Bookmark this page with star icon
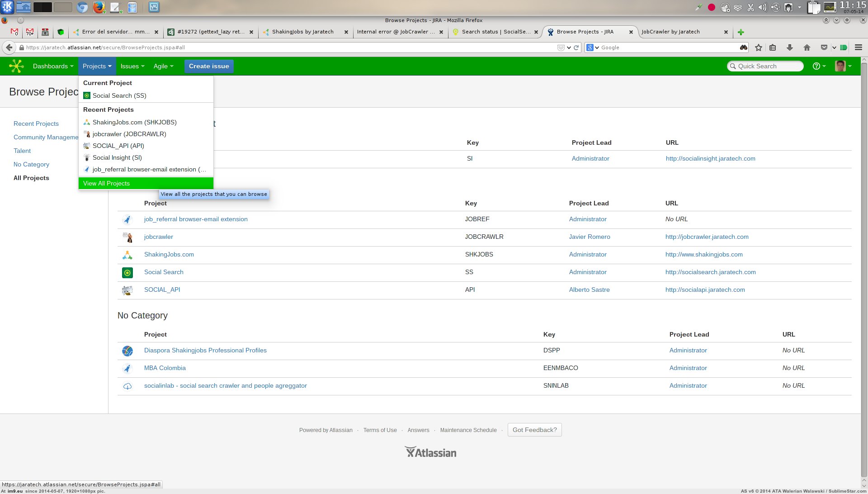Screen dimensions: 868x494 [x=759, y=47]
